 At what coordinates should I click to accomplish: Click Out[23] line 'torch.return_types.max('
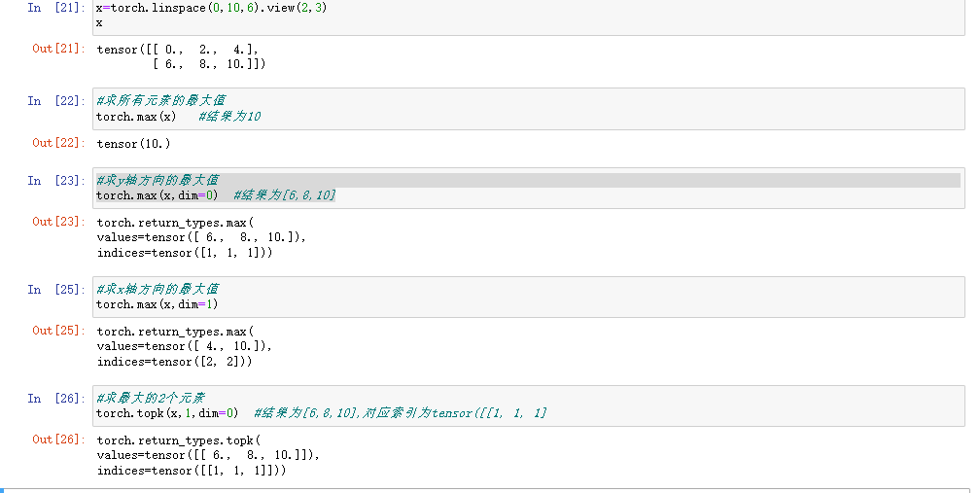[175, 223]
